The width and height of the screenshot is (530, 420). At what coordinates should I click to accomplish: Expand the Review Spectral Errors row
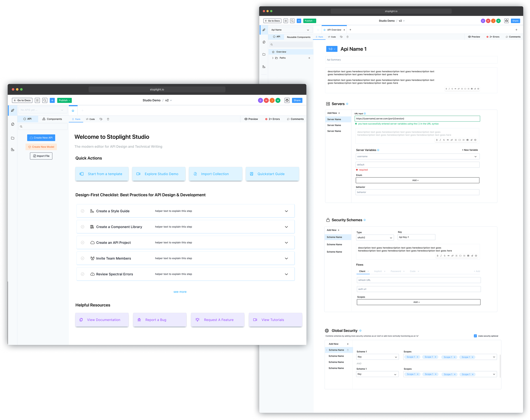tap(286, 274)
